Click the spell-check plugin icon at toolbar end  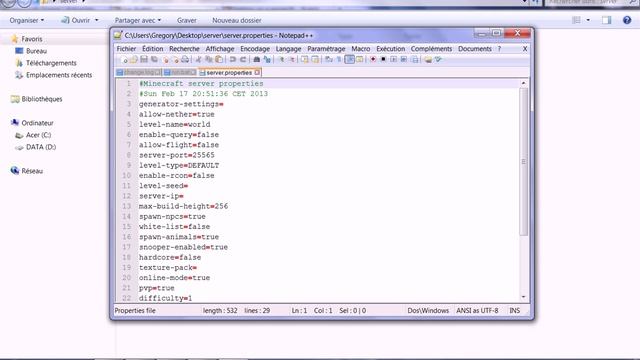(439, 60)
